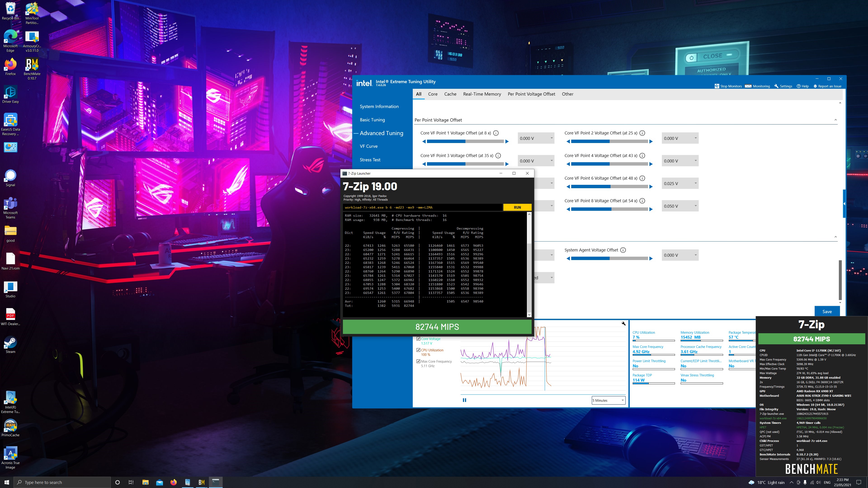Viewport: 868px width, 488px height.
Task: Increase Core VF Point 2 offset arrow
Action: pyautogui.click(x=651, y=141)
